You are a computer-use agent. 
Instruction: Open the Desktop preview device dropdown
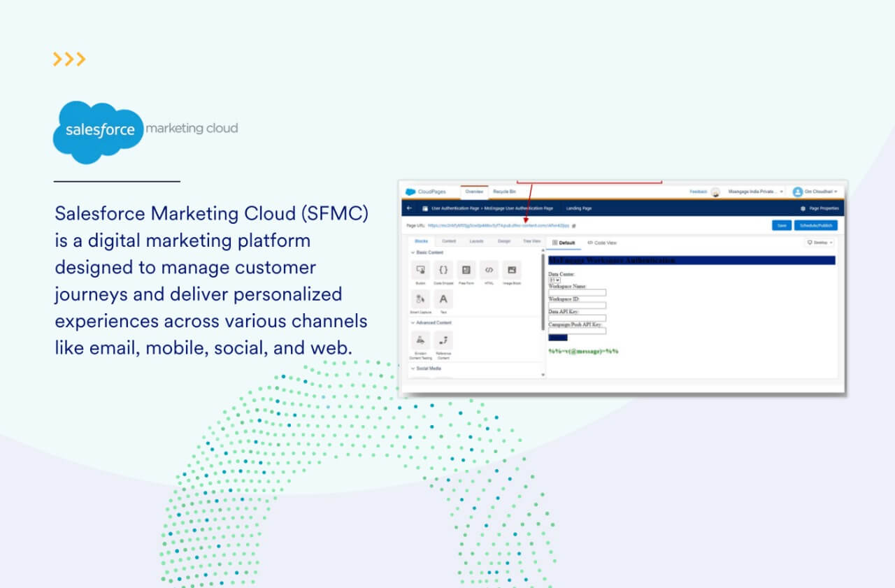coord(820,243)
